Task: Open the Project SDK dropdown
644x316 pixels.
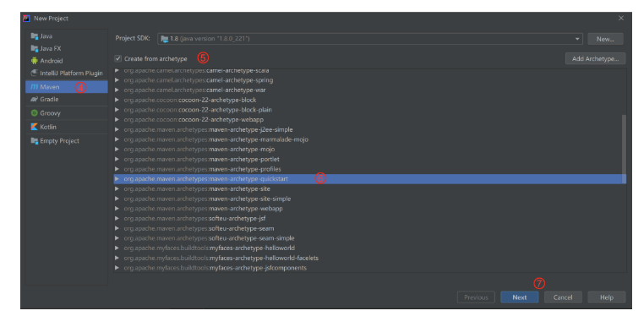Action: 369,39
